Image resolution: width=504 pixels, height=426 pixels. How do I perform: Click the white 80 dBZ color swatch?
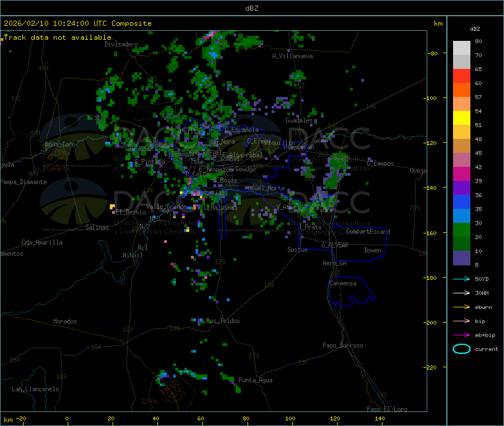coord(461,48)
